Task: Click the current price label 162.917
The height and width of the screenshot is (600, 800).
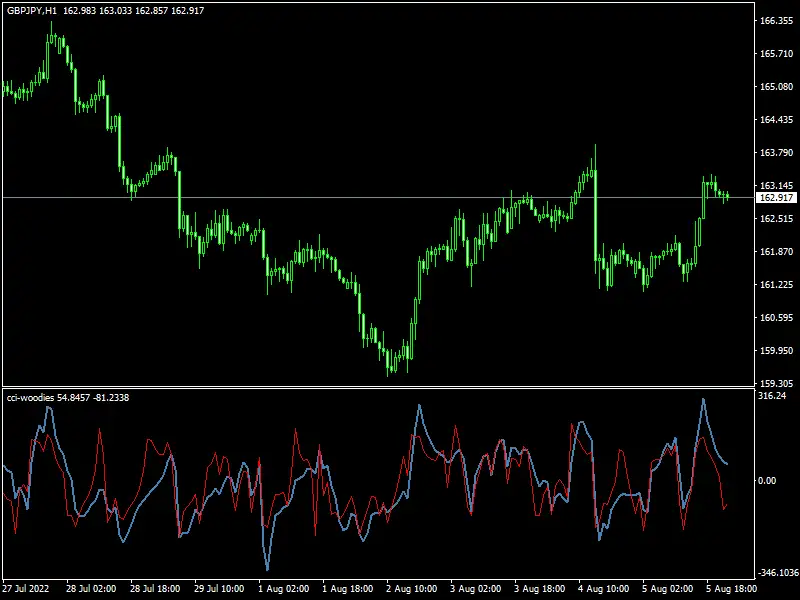Action: pos(777,197)
